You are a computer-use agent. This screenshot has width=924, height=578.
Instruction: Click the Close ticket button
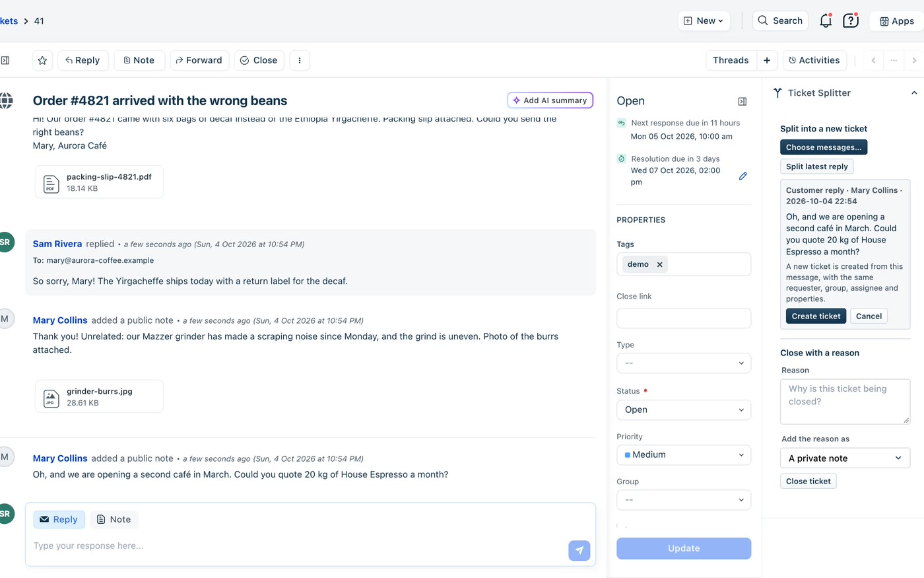point(808,481)
